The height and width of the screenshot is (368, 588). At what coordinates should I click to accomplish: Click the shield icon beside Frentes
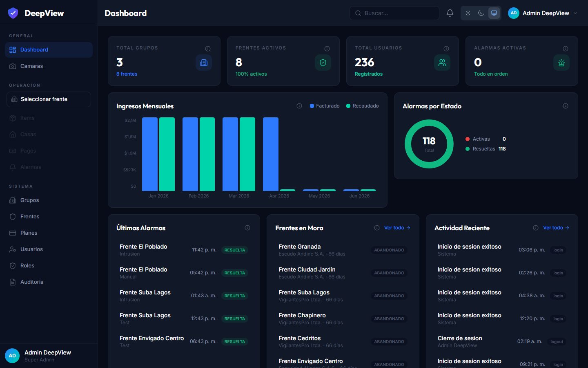pyautogui.click(x=13, y=217)
